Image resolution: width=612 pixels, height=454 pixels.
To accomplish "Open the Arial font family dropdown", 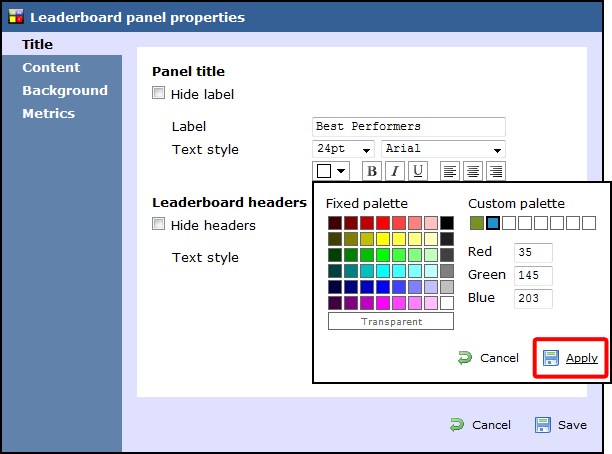I will (442, 149).
